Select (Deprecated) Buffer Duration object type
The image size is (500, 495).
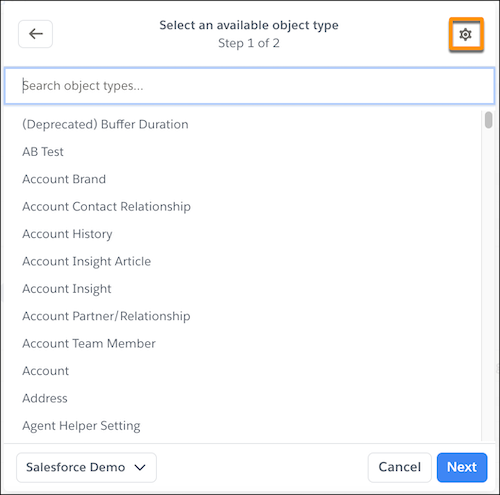(105, 124)
